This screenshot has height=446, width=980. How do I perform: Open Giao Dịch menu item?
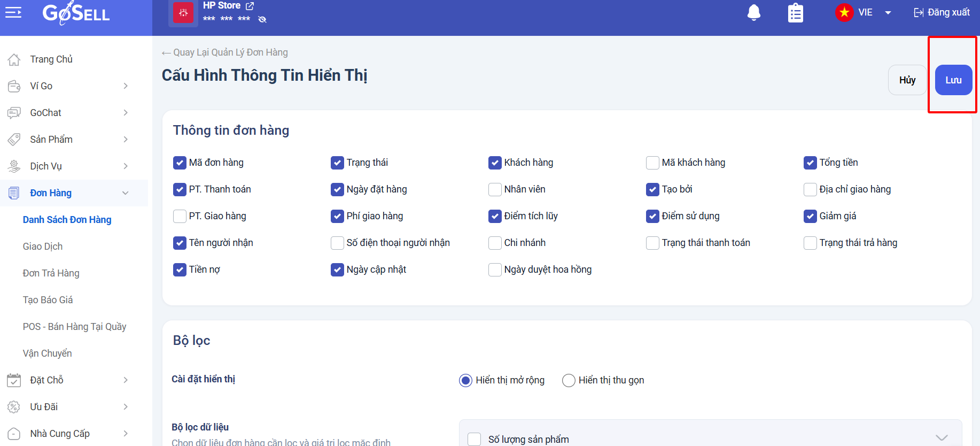point(43,247)
